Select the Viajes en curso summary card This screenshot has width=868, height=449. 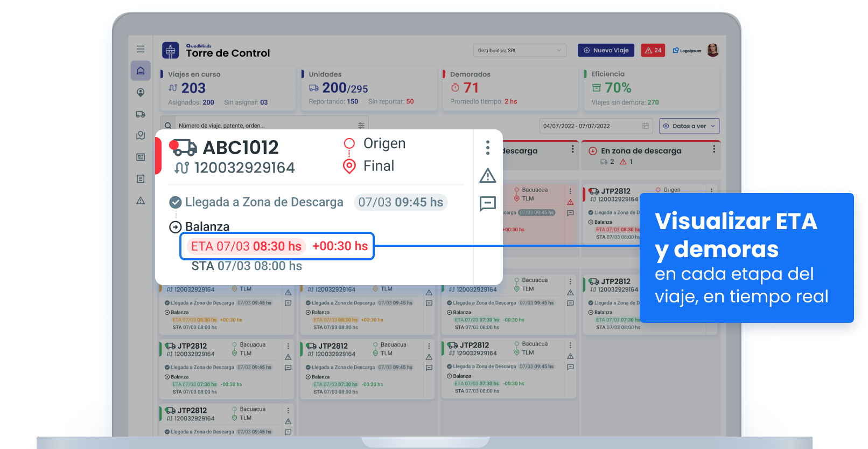pyautogui.click(x=228, y=88)
